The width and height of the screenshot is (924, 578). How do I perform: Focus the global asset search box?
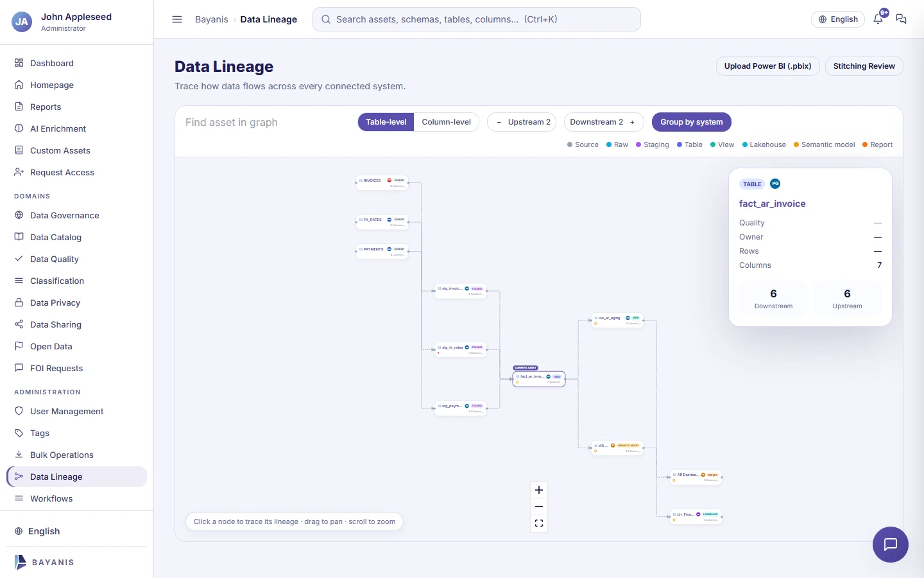(x=477, y=19)
